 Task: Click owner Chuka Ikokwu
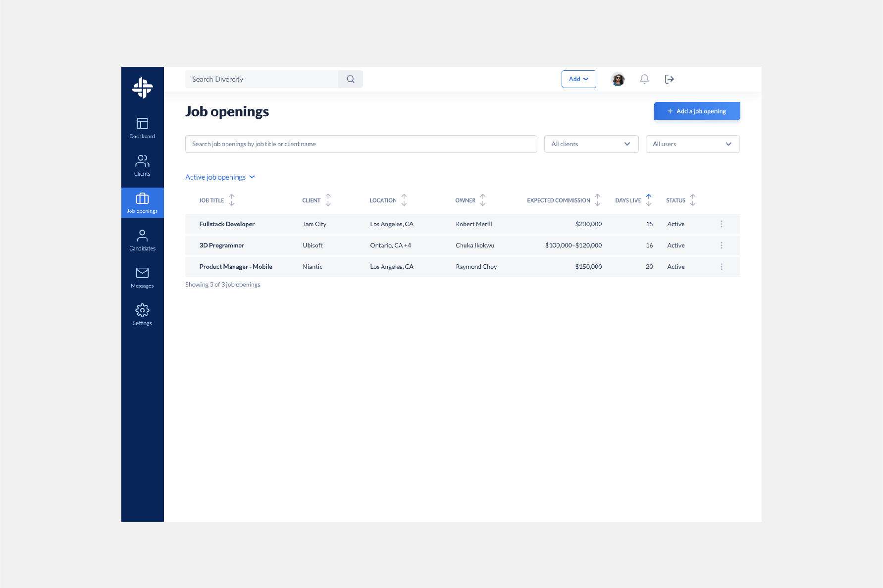[475, 245]
